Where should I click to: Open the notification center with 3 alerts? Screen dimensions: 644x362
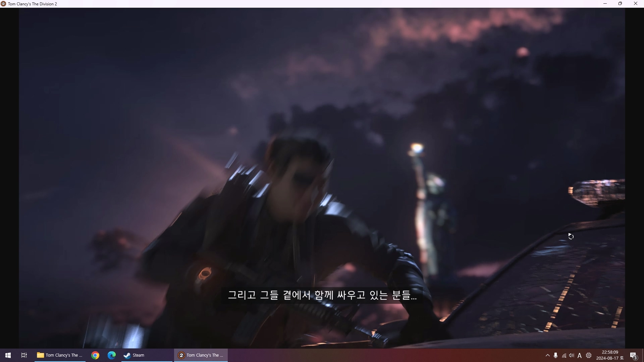tap(633, 356)
